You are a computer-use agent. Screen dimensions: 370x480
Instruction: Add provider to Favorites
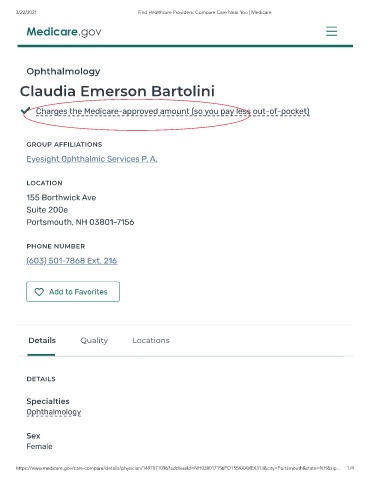pos(73,292)
